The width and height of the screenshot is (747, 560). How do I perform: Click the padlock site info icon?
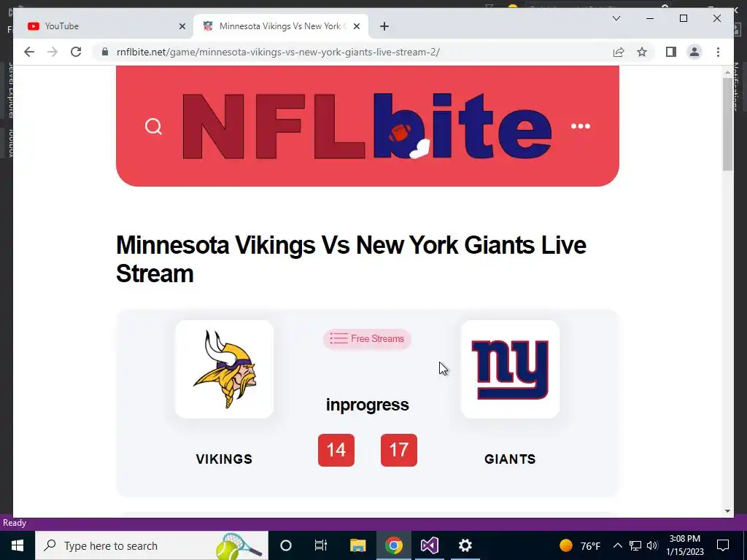[x=105, y=52]
